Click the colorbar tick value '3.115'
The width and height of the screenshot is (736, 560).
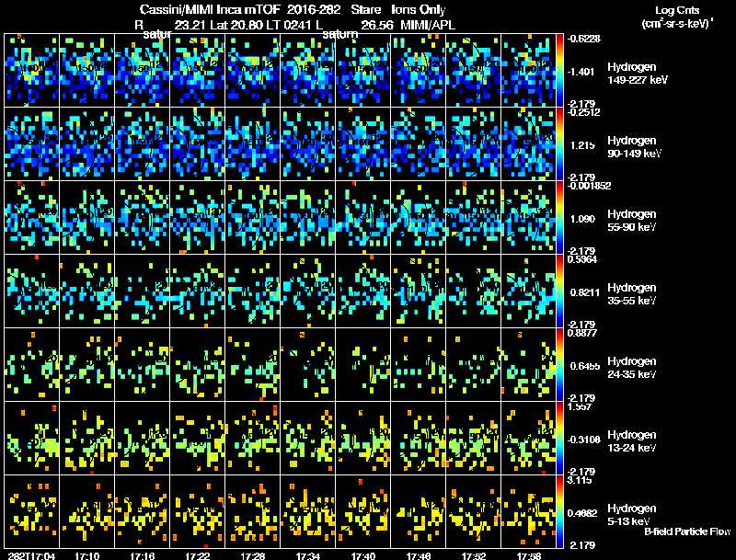point(580,480)
